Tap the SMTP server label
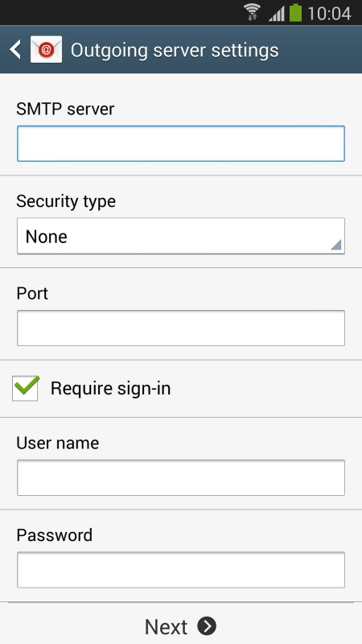The width and height of the screenshot is (362, 644). [65, 109]
